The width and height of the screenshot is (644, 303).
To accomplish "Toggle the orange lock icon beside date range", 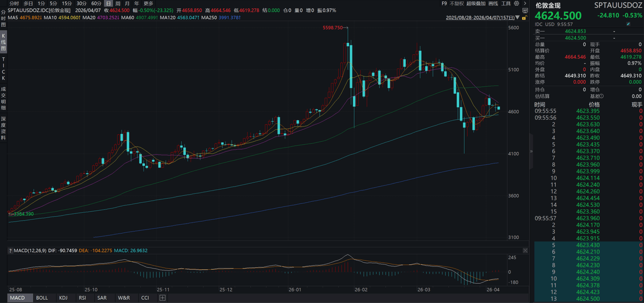I will [x=524, y=18].
